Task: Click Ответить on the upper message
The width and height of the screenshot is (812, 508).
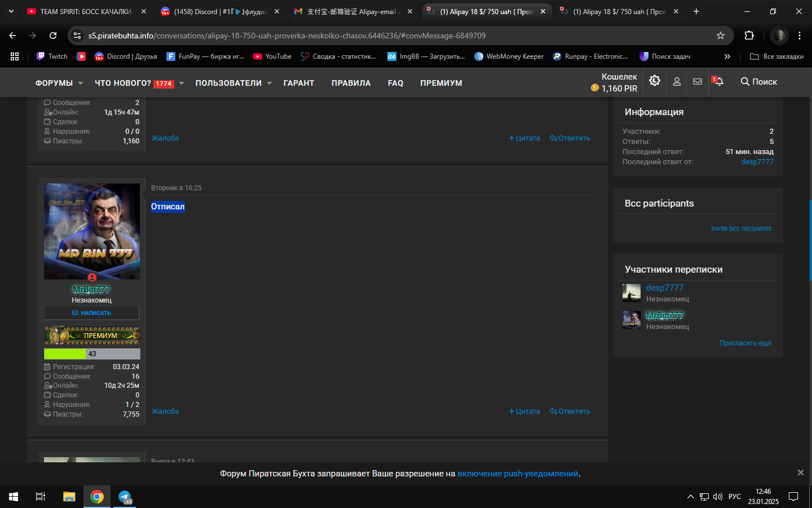Action: [x=570, y=138]
